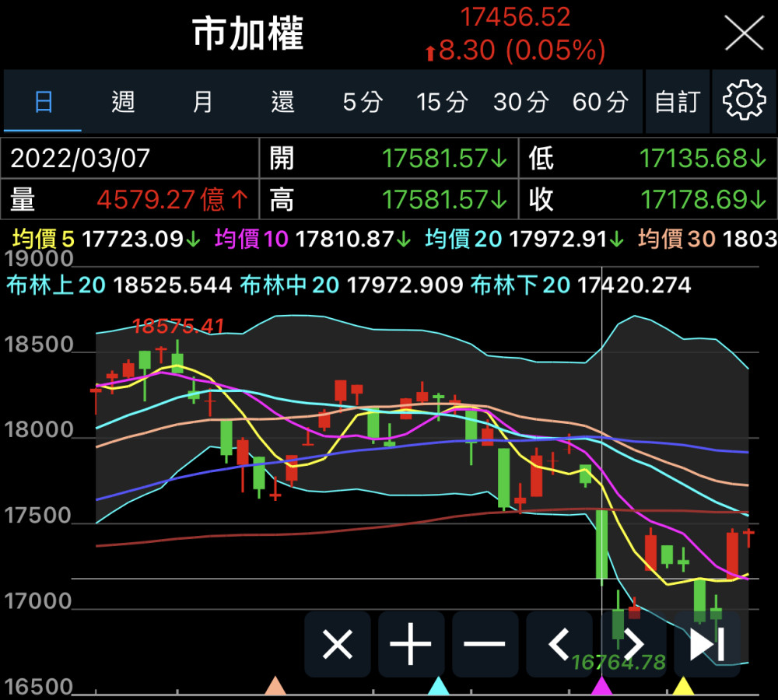Screen dimensions: 778x700
Task: Switch to 週 weekly chart tab
Action: 123,101
